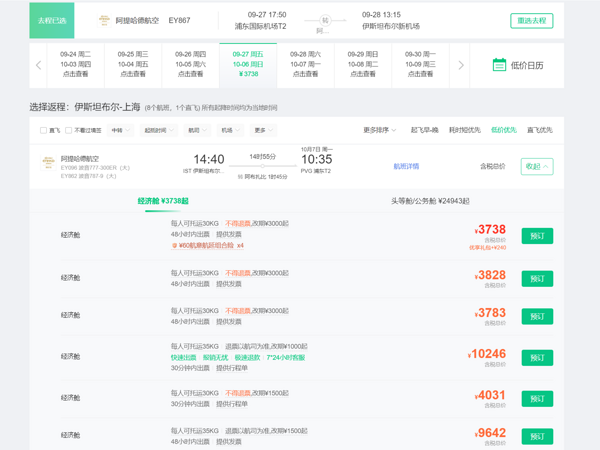Click the previous dates arrow icon
This screenshot has width=600, height=450.
point(38,65)
